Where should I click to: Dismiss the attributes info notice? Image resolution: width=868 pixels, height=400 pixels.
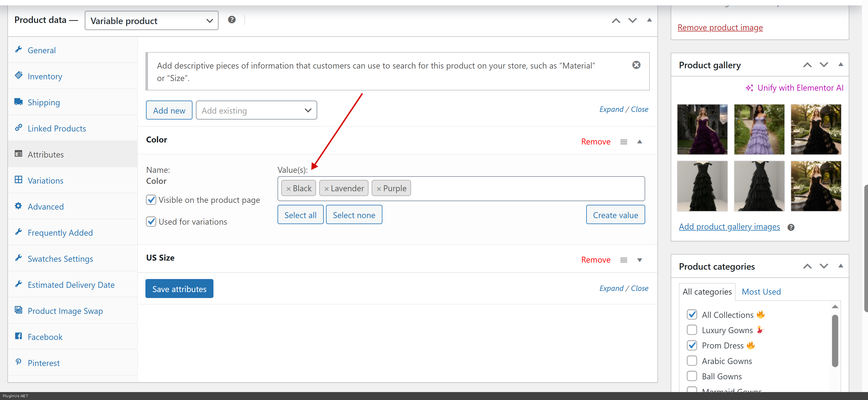tap(636, 65)
